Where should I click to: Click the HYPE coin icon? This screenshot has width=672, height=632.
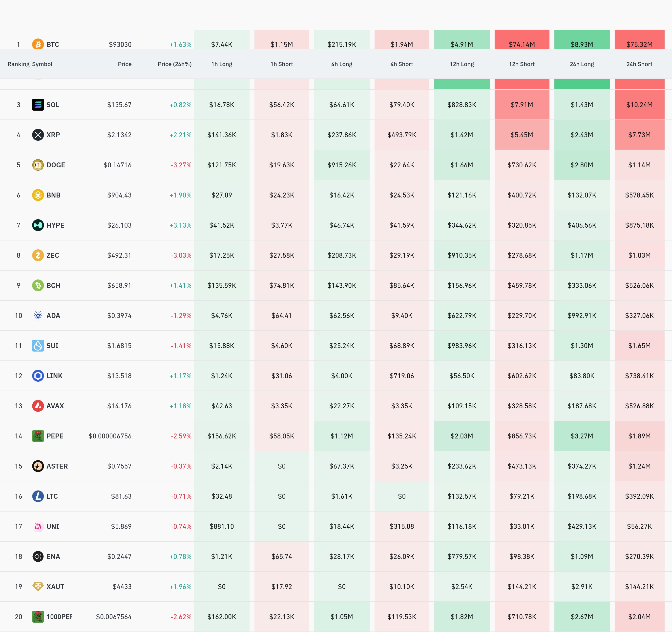[38, 225]
